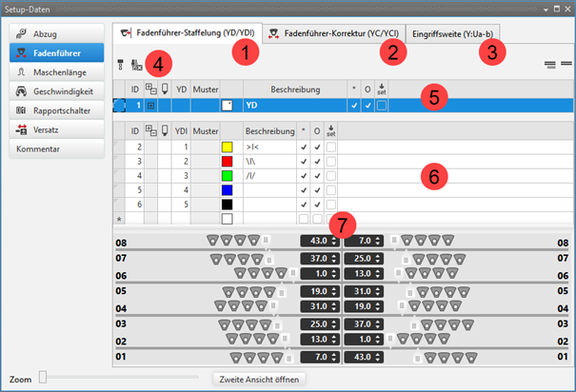The width and height of the screenshot is (576, 392).
Task: Adjust the 43.0 stepper on track 08
Action: 335,243
